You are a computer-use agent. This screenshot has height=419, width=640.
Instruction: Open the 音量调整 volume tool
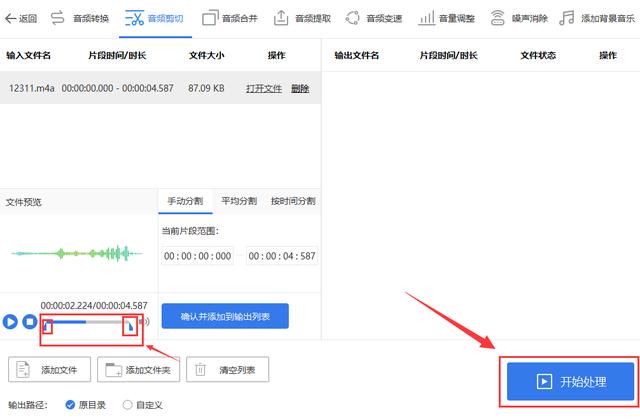pos(446,18)
